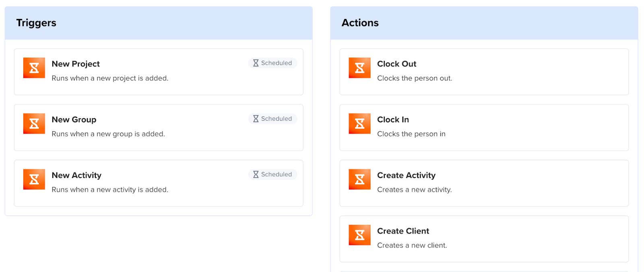Click the Scheduled badge on New Project
Viewport: 644px width, 272px height.
click(272, 63)
